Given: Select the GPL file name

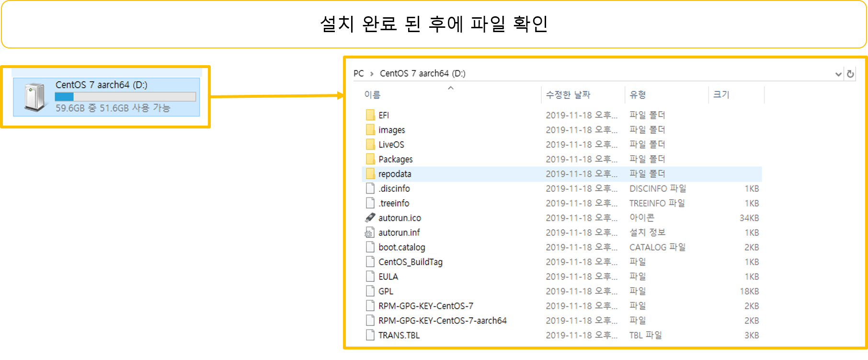Looking at the screenshot, I should point(386,291).
